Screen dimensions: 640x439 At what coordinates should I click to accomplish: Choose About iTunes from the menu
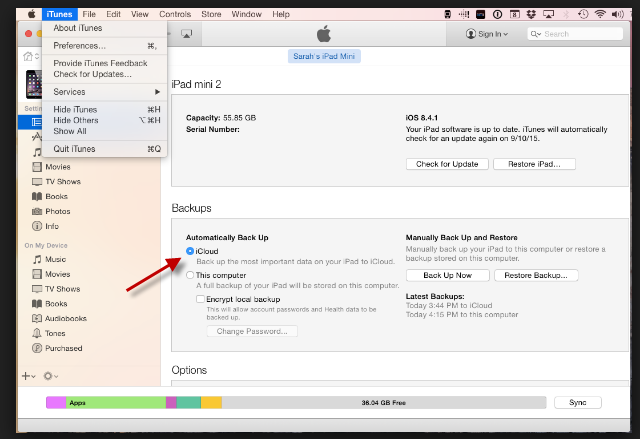(x=105, y=28)
